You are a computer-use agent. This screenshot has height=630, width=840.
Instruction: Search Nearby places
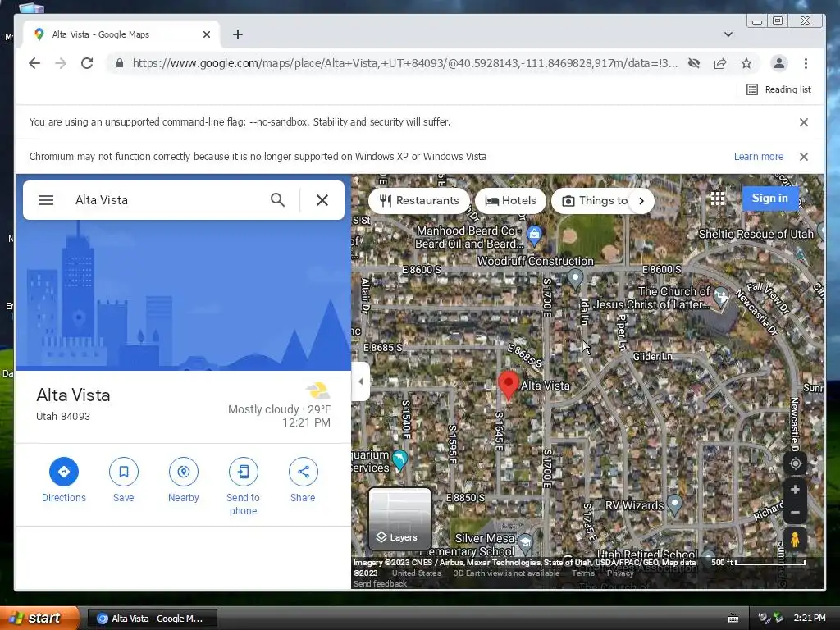183,481
